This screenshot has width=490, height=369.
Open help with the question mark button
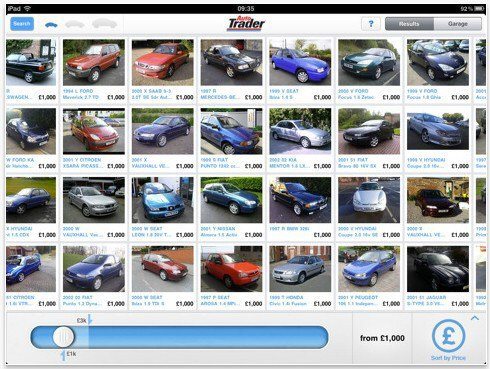coord(371,24)
